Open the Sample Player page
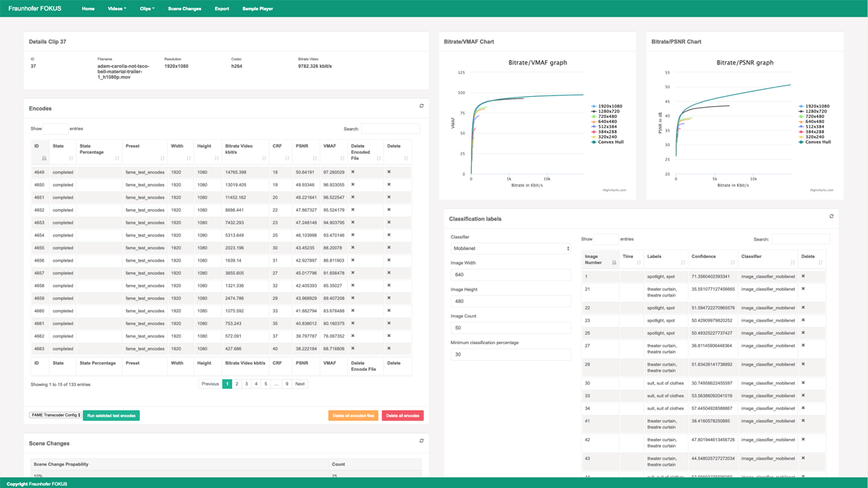 click(258, 9)
